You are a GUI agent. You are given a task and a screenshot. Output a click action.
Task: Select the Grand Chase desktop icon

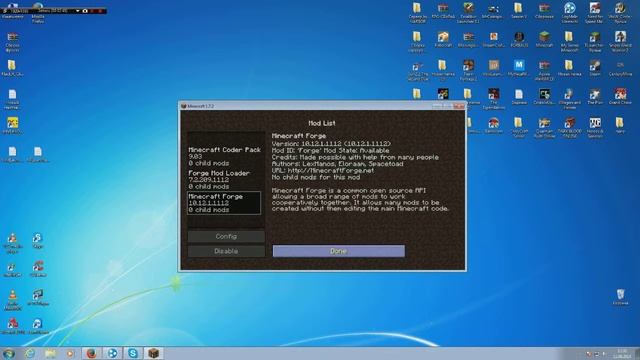point(620,97)
